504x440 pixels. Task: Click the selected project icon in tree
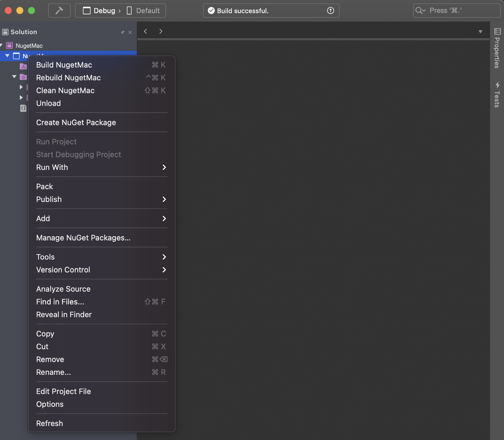pyautogui.click(x=16, y=56)
